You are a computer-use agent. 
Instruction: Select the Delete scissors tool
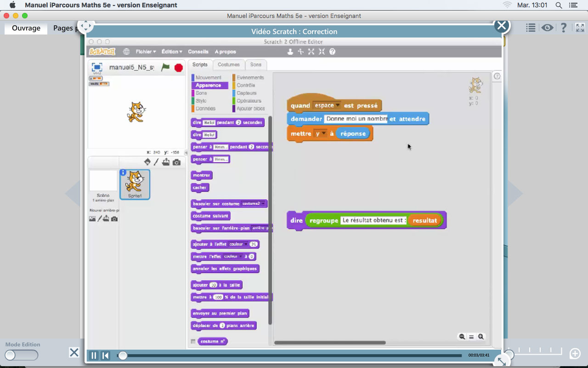coord(301,52)
